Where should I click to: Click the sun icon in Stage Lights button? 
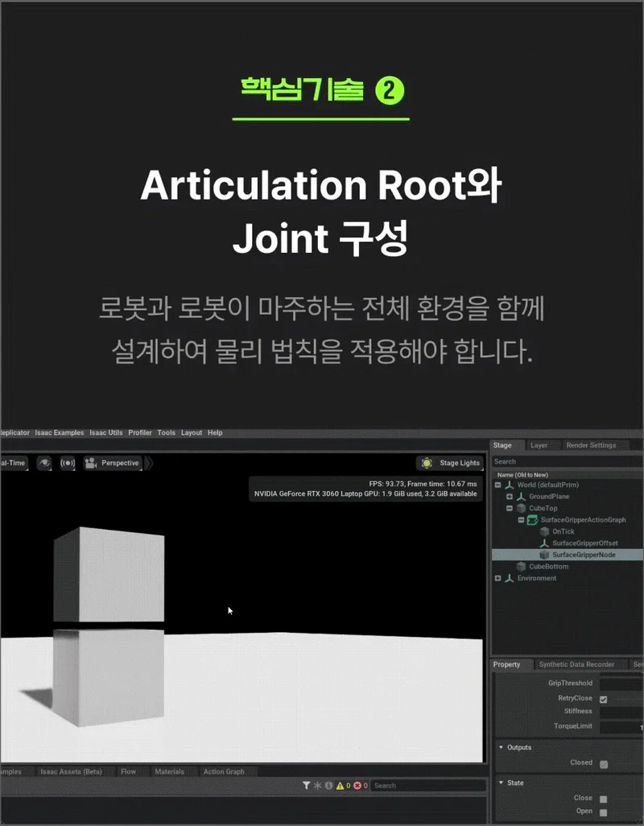click(x=427, y=463)
